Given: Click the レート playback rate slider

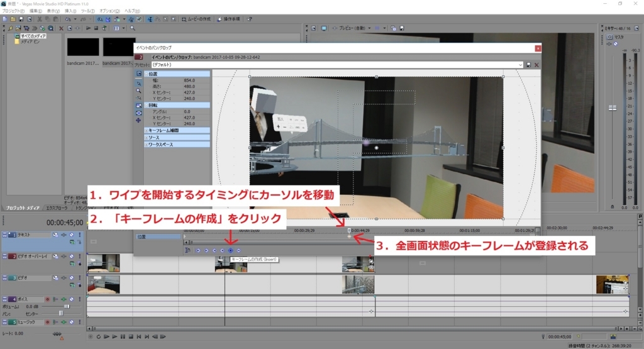Looking at the screenshot, I should pyautogui.click(x=57, y=334).
